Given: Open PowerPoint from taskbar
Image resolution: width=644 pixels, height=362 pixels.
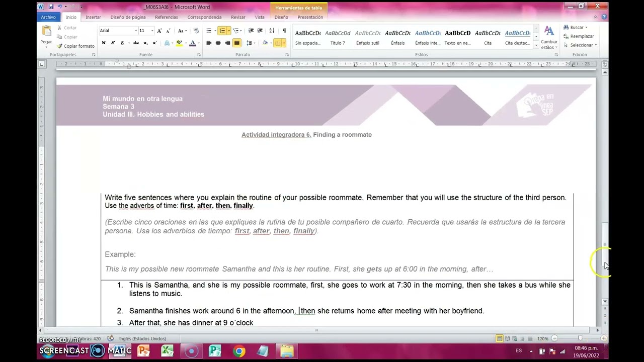Looking at the screenshot, I should 143,351.
